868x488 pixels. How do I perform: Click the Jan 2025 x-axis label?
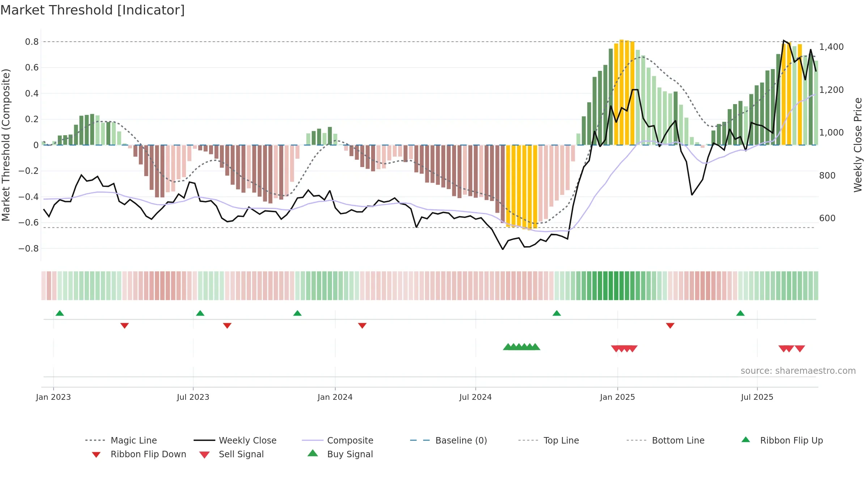coord(618,397)
